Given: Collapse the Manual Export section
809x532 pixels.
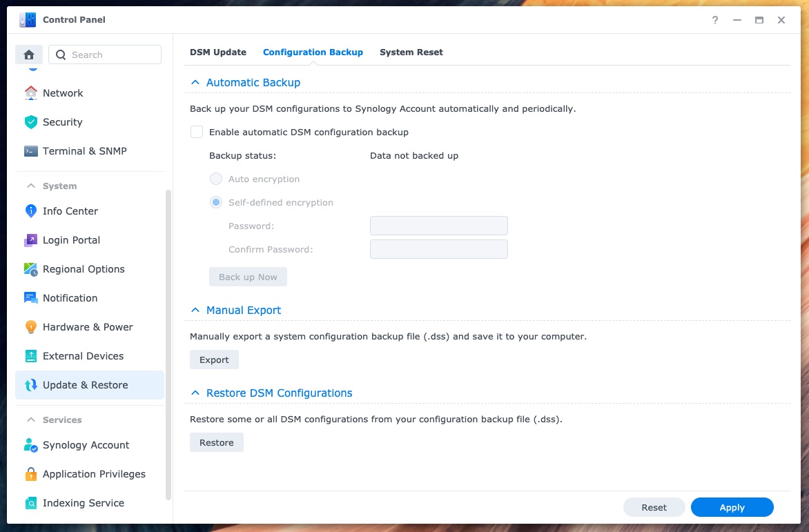Looking at the screenshot, I should pyautogui.click(x=195, y=311).
